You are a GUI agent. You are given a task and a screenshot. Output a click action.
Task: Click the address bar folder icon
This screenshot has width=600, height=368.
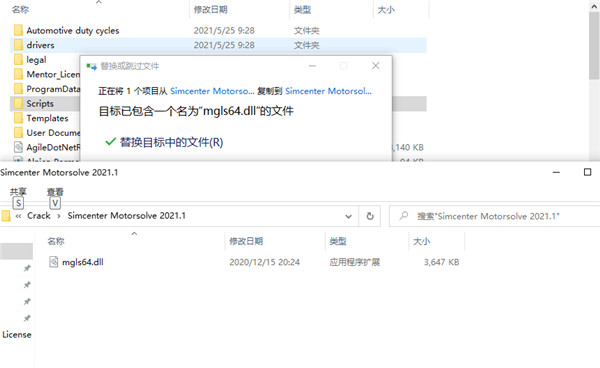[x=6, y=216]
